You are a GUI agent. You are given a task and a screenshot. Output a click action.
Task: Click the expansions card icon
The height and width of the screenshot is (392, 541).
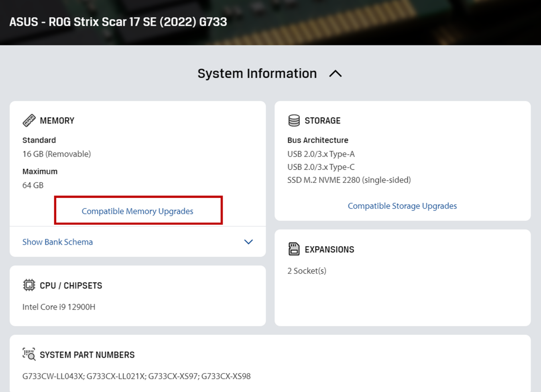[294, 249]
